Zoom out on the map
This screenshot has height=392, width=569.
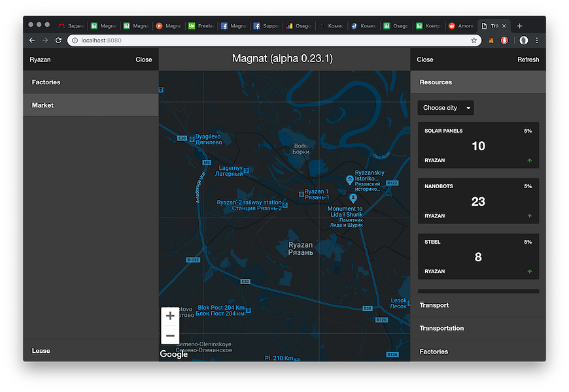[x=170, y=335]
